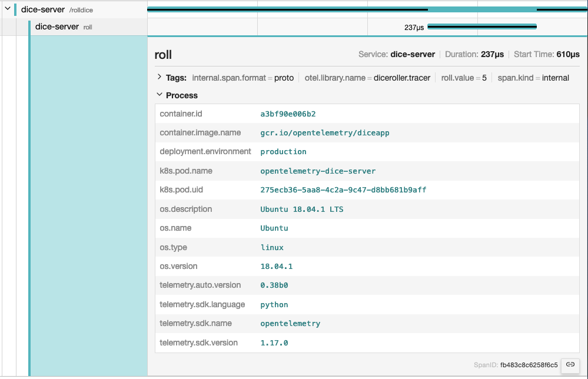Viewport: 588px width, 379px height.
Task: Click the 237µs duration bar for roll
Action: click(x=483, y=26)
